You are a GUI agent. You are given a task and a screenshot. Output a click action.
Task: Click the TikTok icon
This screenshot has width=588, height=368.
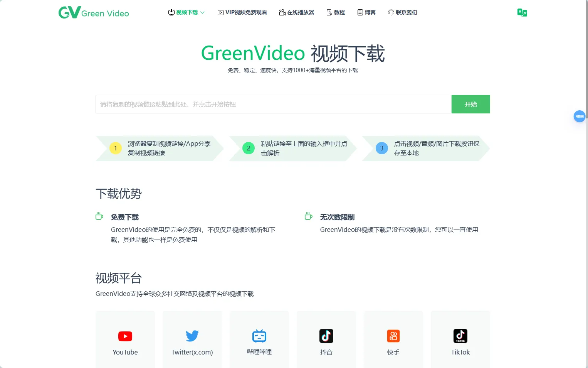pos(460,336)
